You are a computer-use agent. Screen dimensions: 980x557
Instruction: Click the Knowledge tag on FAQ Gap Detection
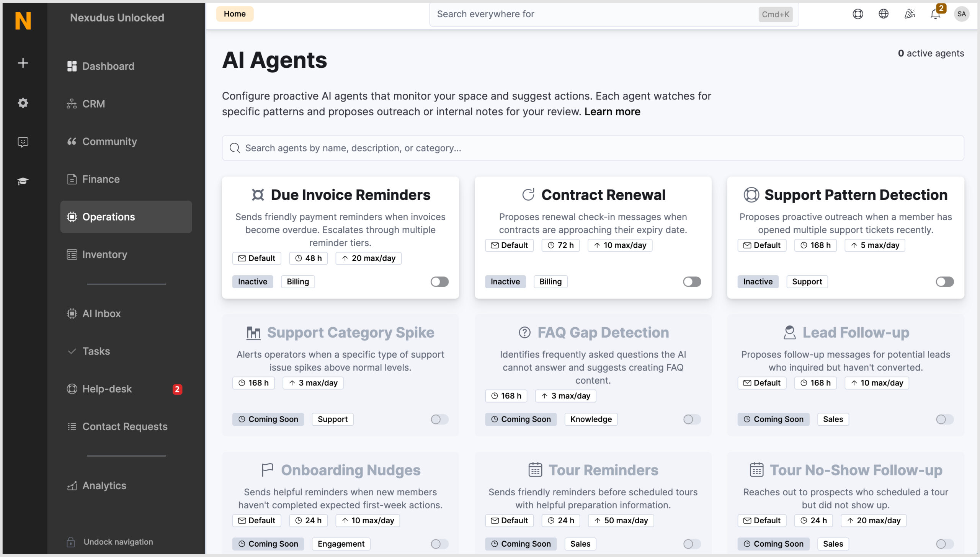tap(591, 420)
